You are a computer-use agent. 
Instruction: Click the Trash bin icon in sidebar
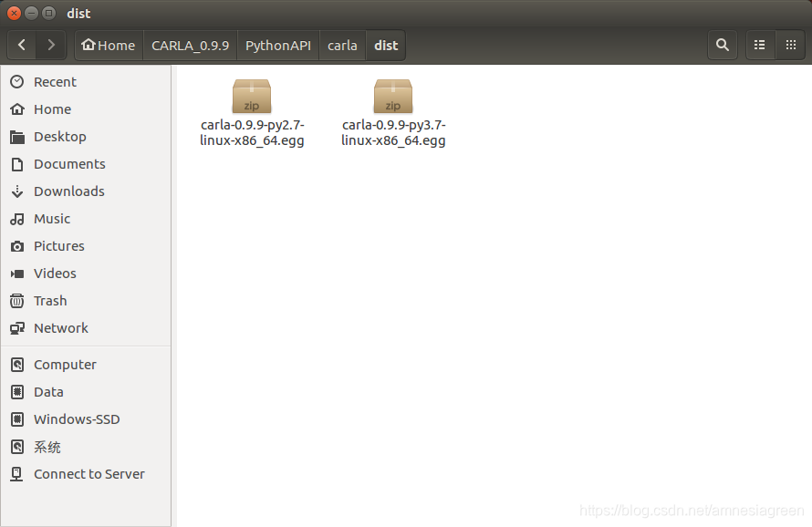[17, 301]
